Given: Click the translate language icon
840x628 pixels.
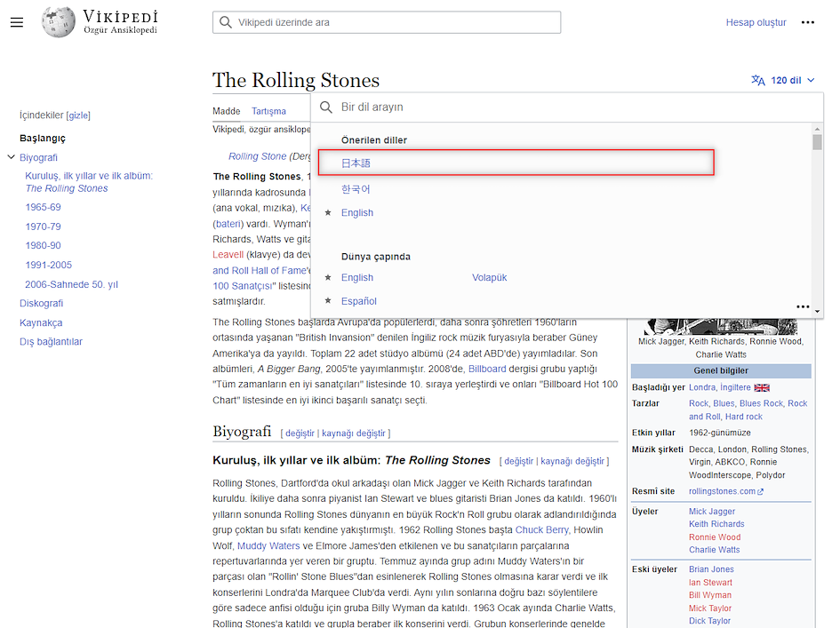Looking at the screenshot, I should [758, 80].
